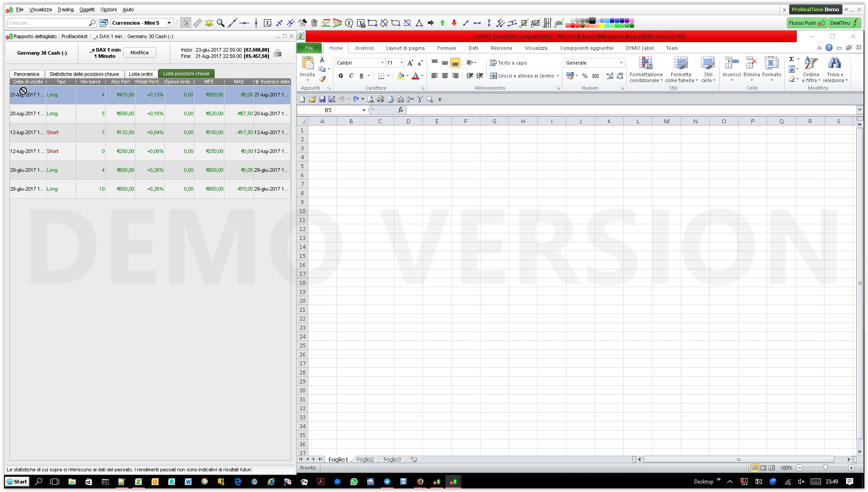Screen dimensions: 868x492
Task: Click the Excel cut scissors icon
Action: click(x=322, y=59)
